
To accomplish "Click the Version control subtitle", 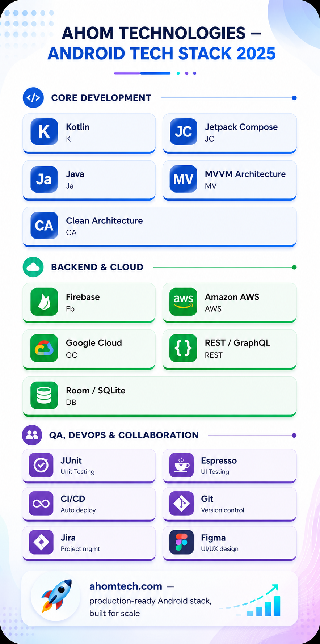I will [x=223, y=510].
